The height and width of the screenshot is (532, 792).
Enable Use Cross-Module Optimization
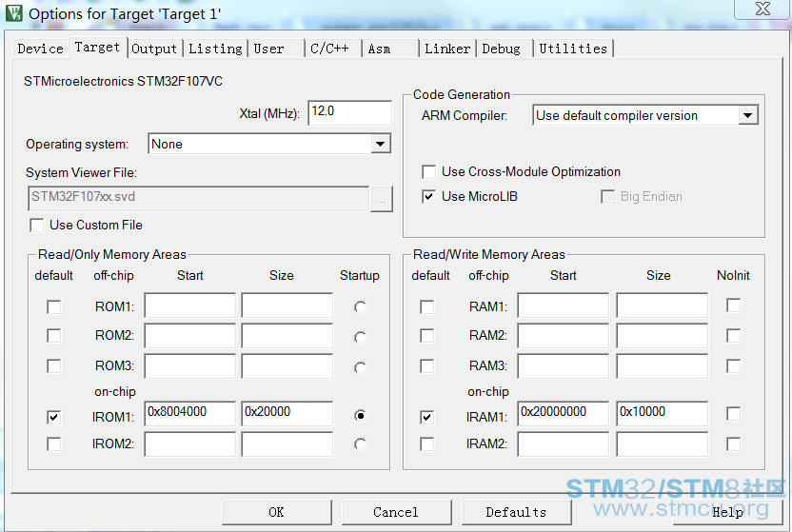428,172
